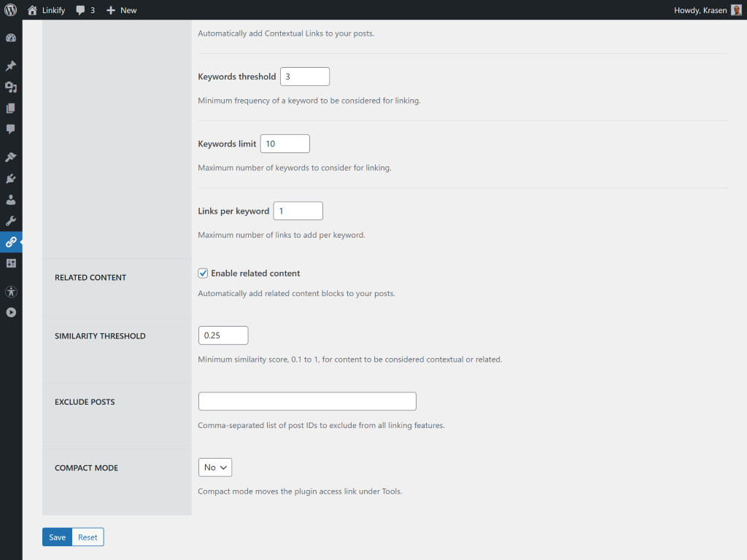747x560 pixels.
Task: Open the + New menu
Action: tap(121, 9)
